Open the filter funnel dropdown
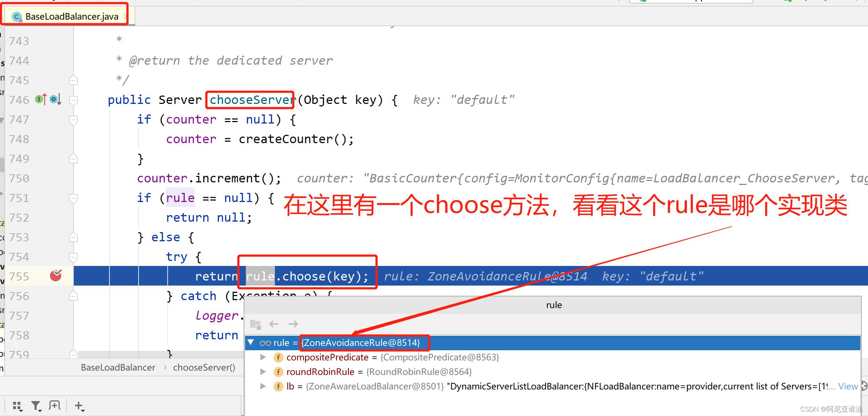This screenshot has width=868, height=416. [36, 406]
